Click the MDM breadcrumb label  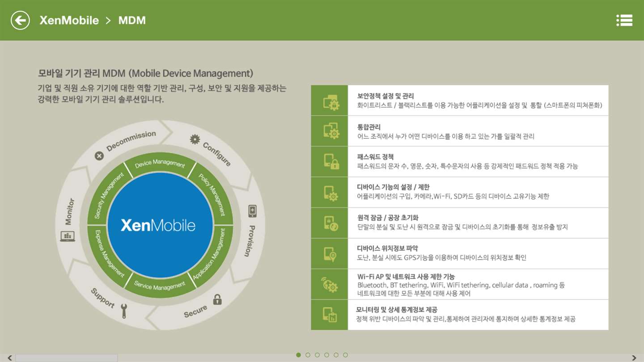(132, 21)
